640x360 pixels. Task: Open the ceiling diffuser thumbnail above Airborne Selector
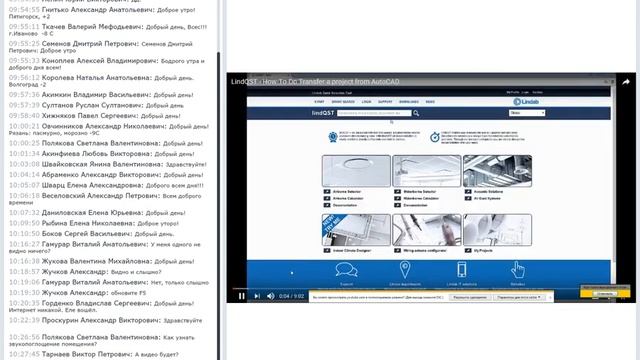tap(356, 171)
